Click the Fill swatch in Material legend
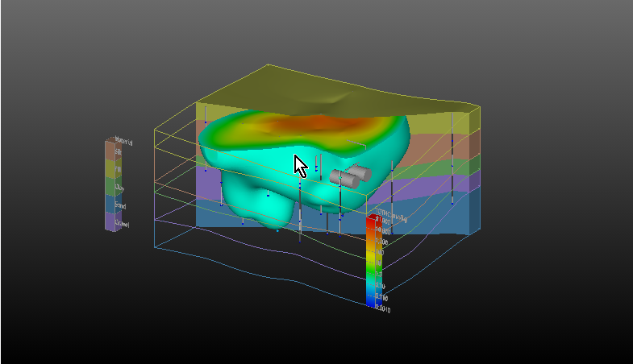 pyautogui.click(x=110, y=168)
